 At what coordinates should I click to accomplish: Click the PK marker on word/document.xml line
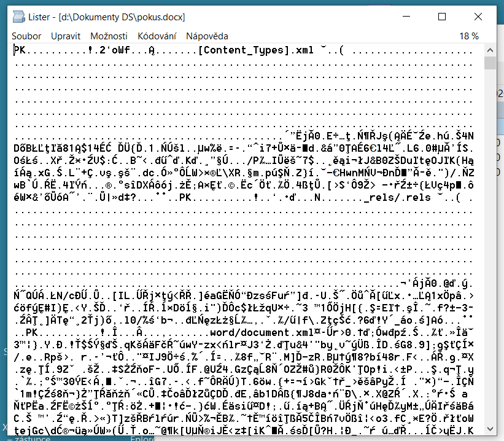click(31, 332)
